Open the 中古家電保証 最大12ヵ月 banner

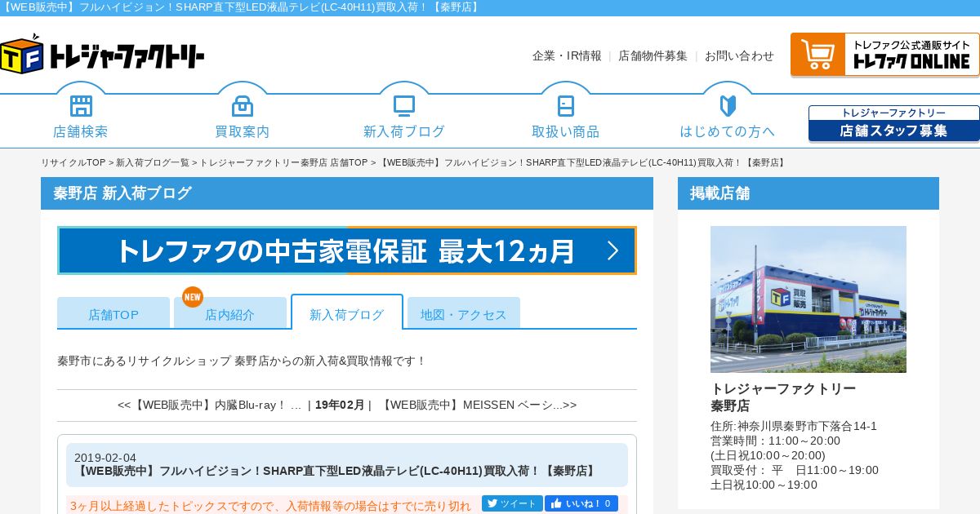pyautogui.click(x=347, y=250)
